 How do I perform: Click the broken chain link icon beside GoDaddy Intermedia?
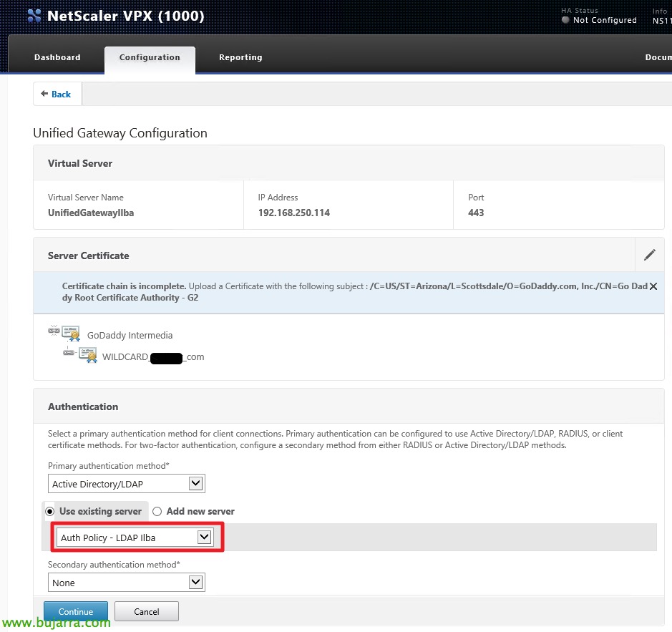pyautogui.click(x=54, y=330)
